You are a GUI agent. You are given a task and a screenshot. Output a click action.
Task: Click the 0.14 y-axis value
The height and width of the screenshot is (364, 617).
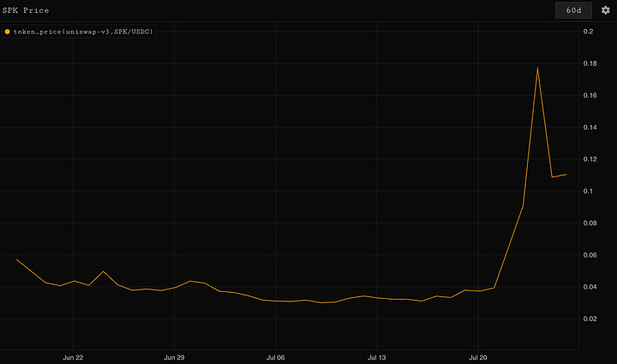[590, 128]
